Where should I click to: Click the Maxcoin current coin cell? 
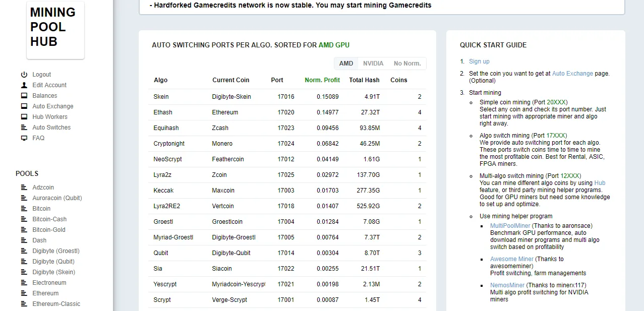pos(223,191)
